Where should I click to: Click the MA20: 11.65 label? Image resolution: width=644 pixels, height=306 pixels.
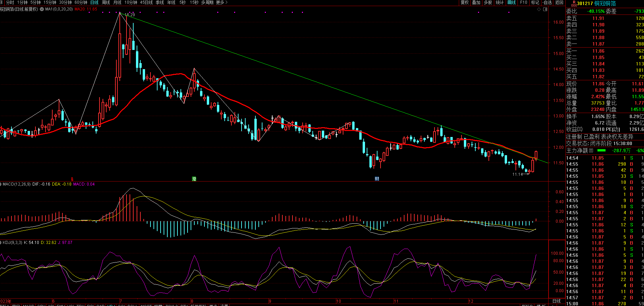(86, 9)
